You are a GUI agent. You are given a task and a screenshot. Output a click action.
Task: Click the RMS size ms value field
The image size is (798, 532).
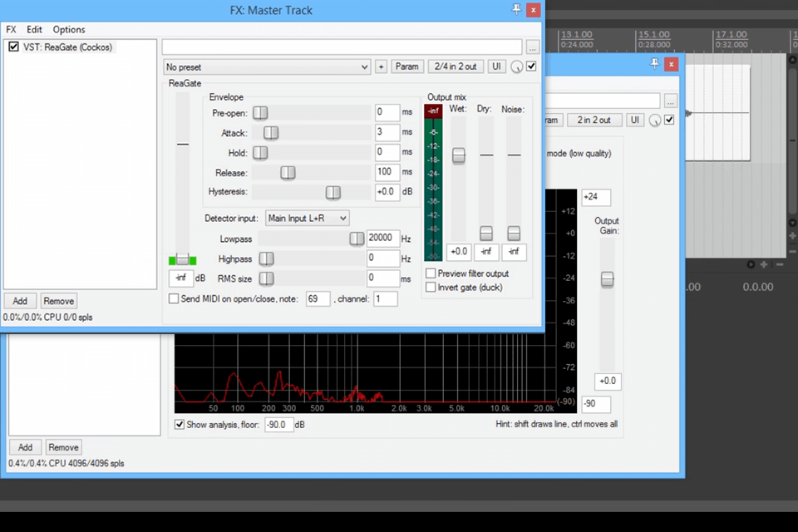pos(382,278)
